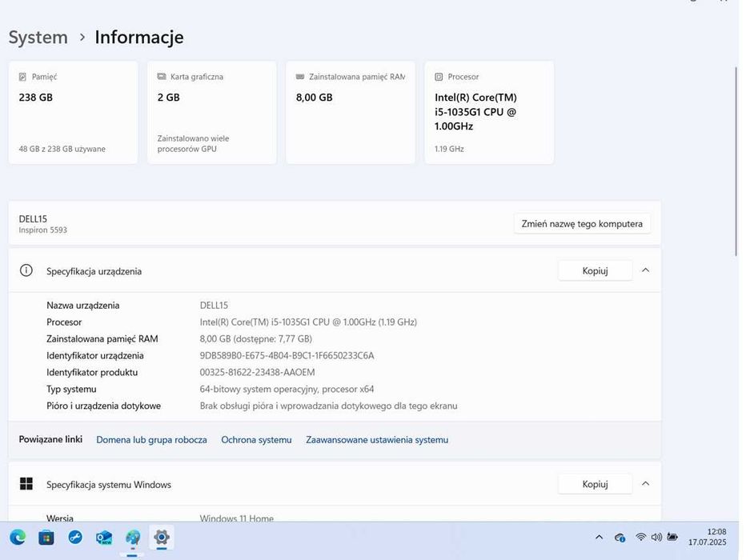The width and height of the screenshot is (754, 560).
Task: Click the chip icon on Procesor card
Action: [439, 77]
